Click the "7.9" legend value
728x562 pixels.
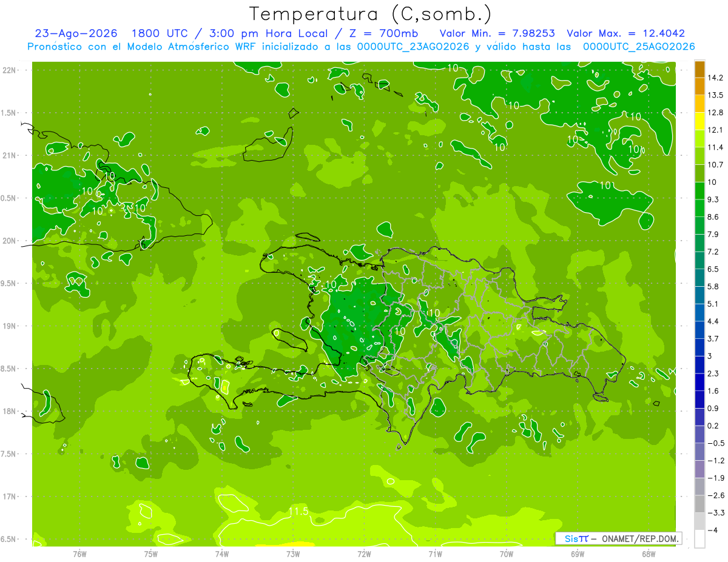[713, 234]
